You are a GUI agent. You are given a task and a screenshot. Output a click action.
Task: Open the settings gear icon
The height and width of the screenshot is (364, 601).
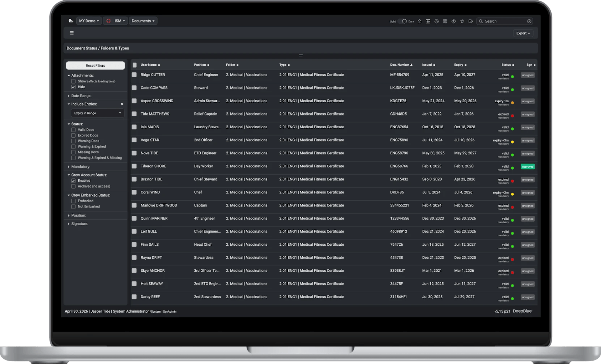click(436, 21)
